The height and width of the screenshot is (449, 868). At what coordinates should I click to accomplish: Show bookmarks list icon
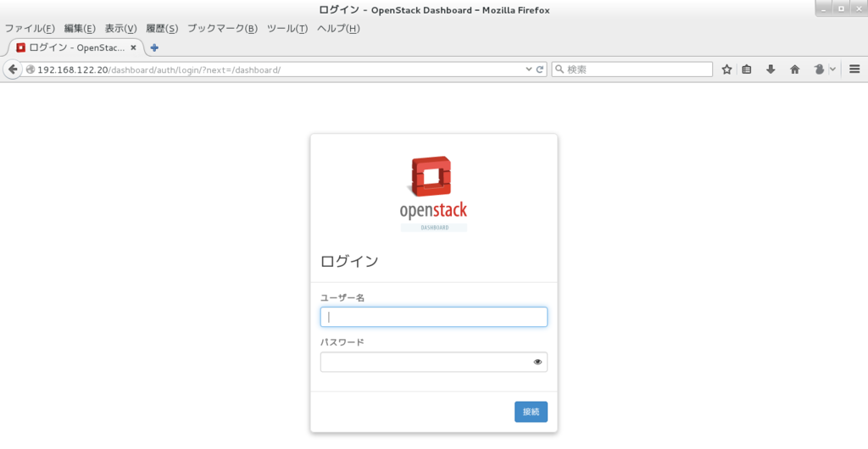(747, 69)
